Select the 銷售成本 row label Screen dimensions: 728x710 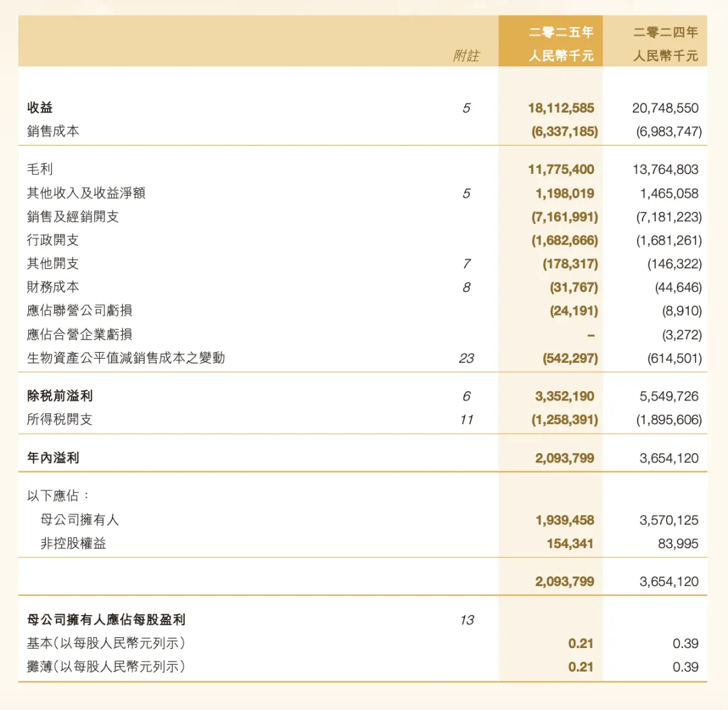click(53, 131)
